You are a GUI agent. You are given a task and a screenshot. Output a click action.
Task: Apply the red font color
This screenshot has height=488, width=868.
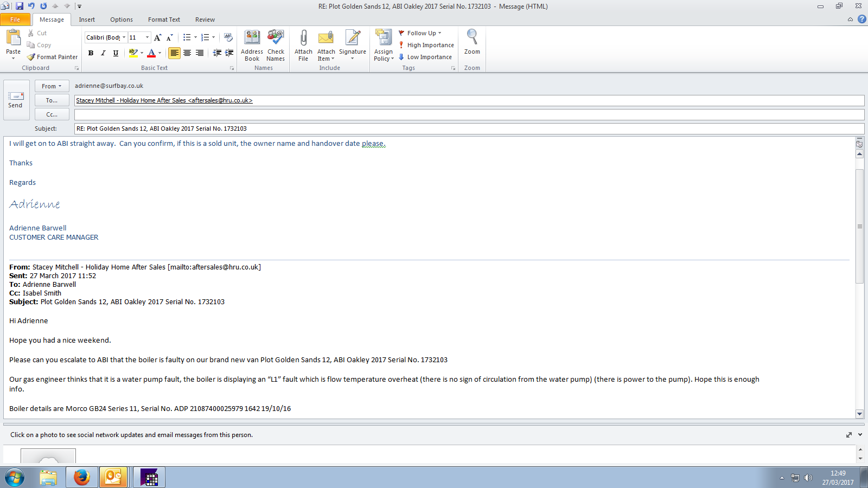pyautogui.click(x=151, y=53)
